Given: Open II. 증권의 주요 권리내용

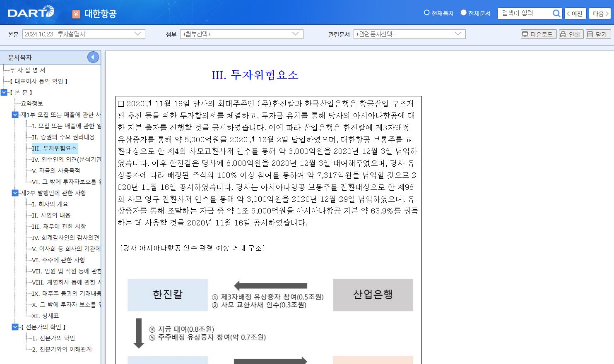Looking at the screenshot, I should click(x=63, y=137).
